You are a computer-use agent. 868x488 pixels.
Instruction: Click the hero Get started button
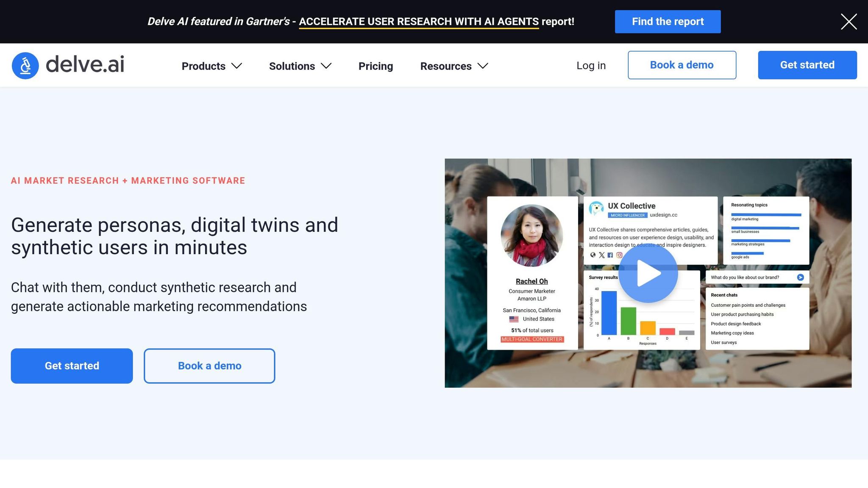72,366
